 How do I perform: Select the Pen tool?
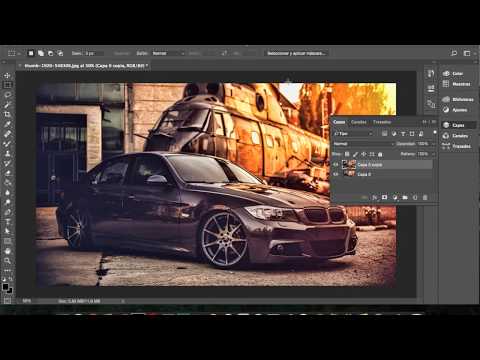[7, 212]
